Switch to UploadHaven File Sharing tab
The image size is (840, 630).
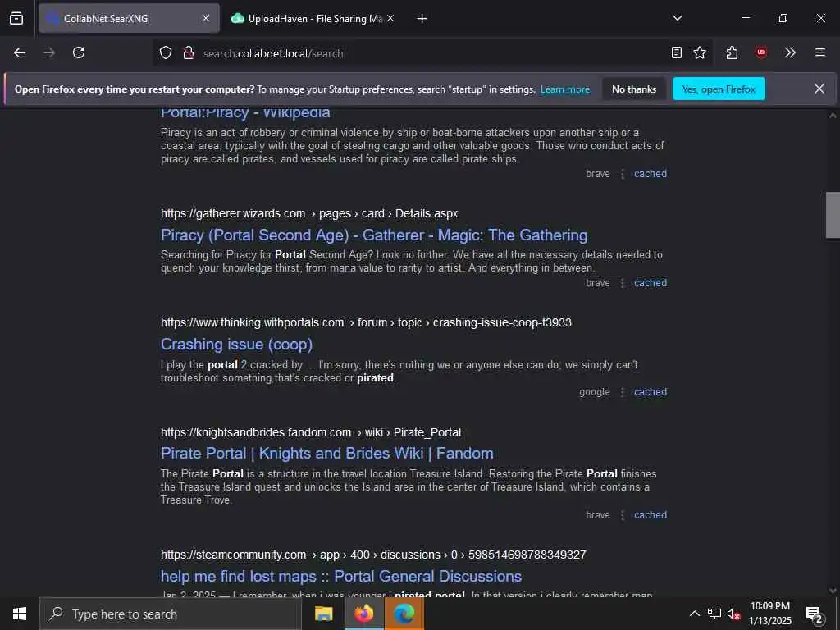[314, 18]
